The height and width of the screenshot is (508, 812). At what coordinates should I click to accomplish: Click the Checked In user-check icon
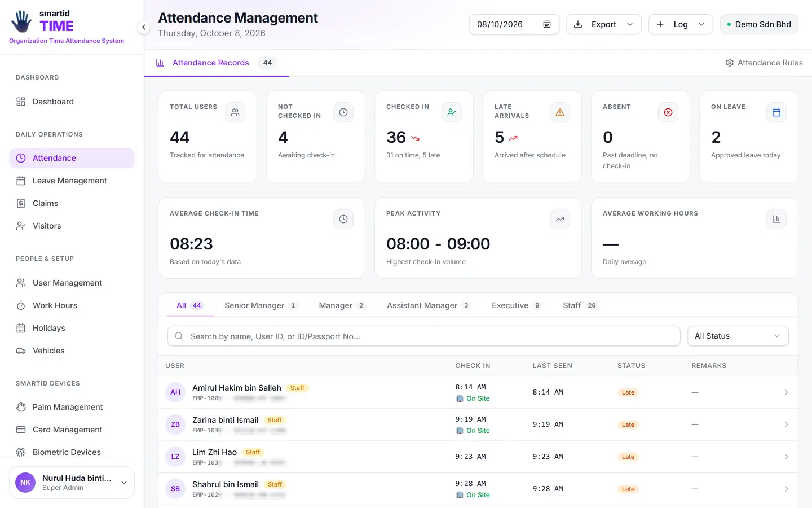pyautogui.click(x=452, y=112)
